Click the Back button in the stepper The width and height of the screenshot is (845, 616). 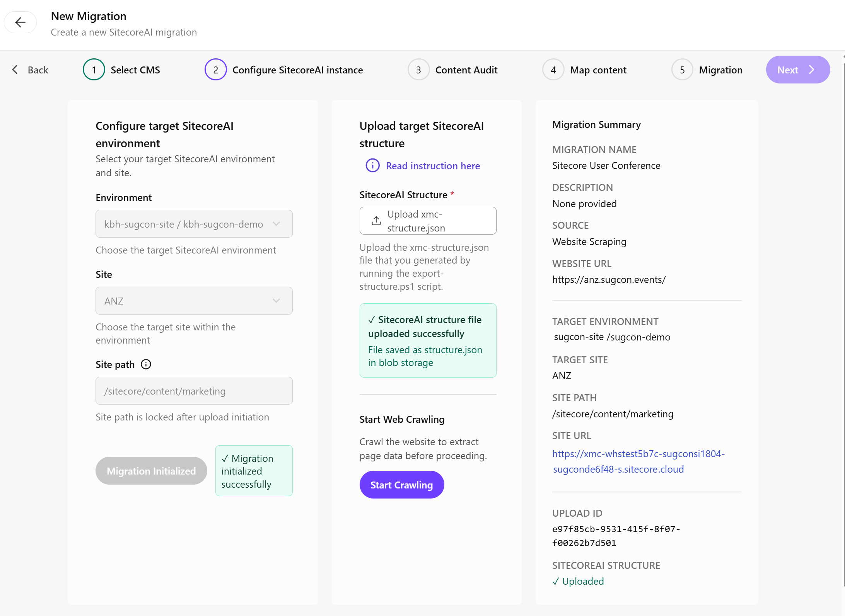point(30,70)
